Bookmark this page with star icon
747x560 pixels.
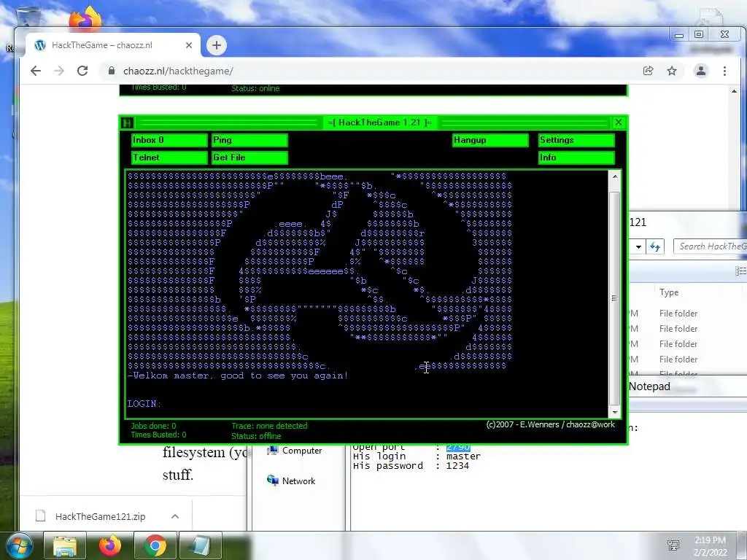672,71
